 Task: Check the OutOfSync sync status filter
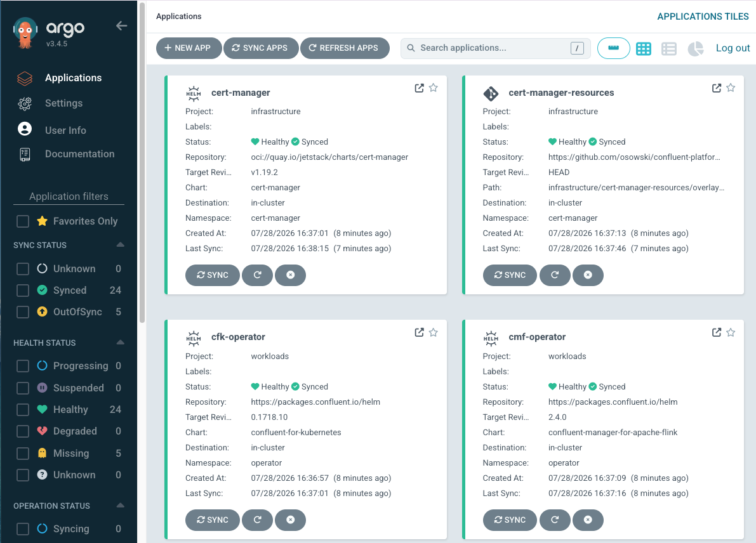point(23,311)
